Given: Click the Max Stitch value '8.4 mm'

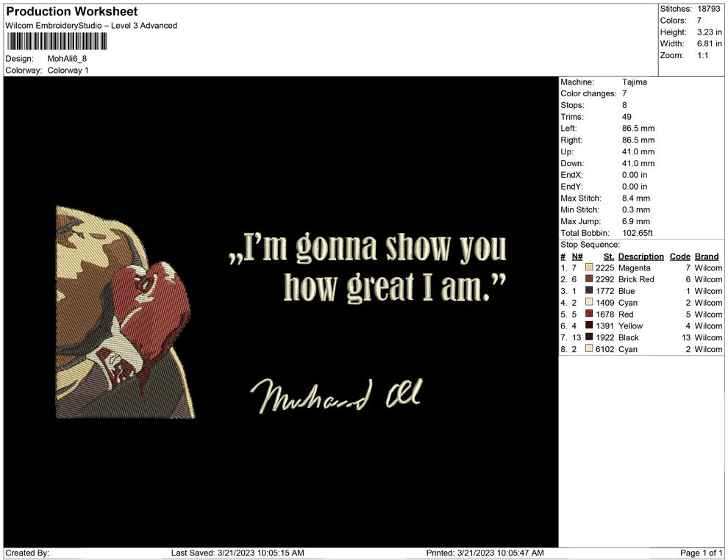Looking at the screenshot, I should [636, 198].
